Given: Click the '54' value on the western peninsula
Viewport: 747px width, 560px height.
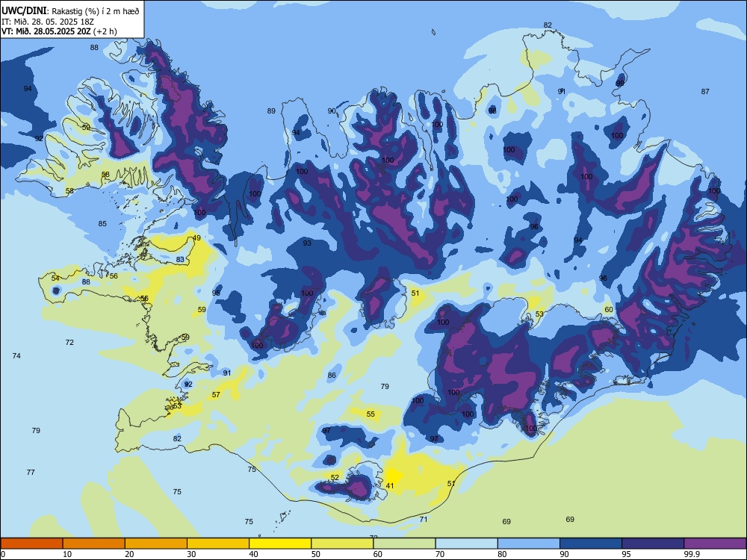Looking at the screenshot, I should tap(56, 278).
